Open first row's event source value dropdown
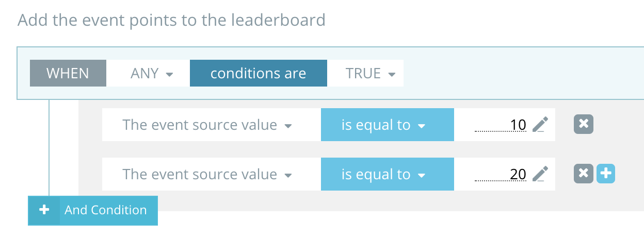Image resolution: width=644 pixels, height=239 pixels. pos(207,125)
